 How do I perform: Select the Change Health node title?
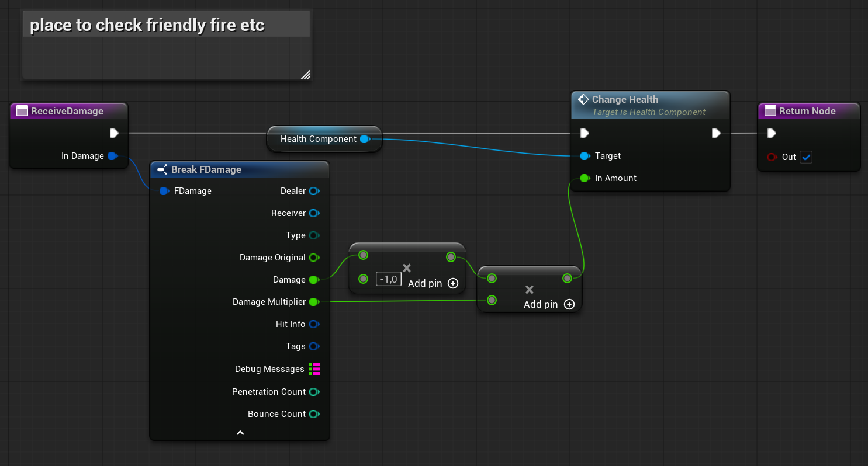(x=625, y=99)
